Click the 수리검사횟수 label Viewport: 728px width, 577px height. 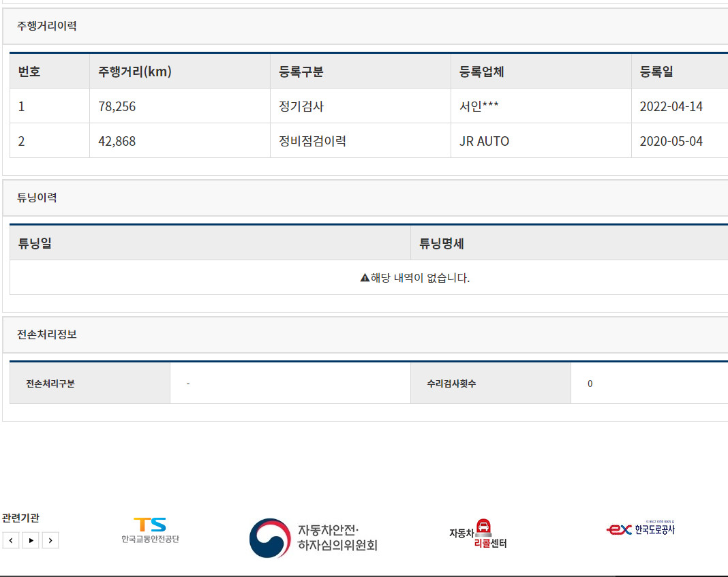coord(451,384)
